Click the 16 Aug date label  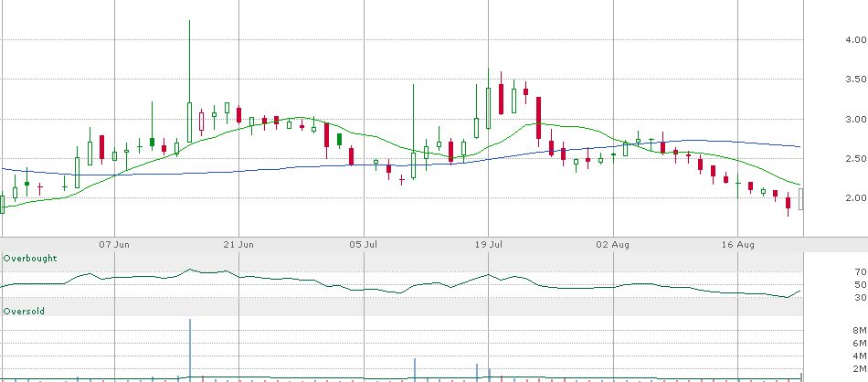[738, 245]
